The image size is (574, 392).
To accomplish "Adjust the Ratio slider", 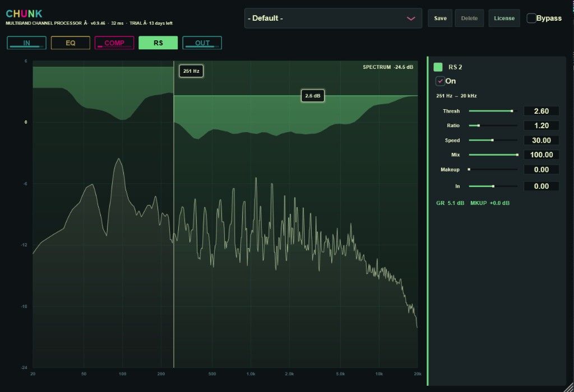I will 493,125.
